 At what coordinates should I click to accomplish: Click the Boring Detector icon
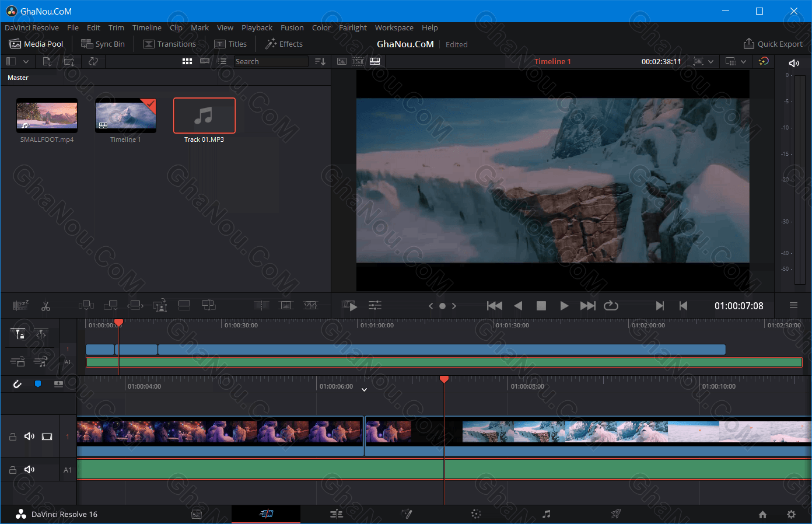[x=20, y=305]
